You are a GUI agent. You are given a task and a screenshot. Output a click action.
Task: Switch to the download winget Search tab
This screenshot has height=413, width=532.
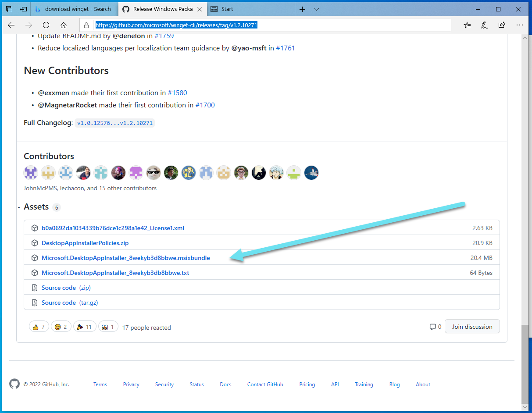(74, 9)
